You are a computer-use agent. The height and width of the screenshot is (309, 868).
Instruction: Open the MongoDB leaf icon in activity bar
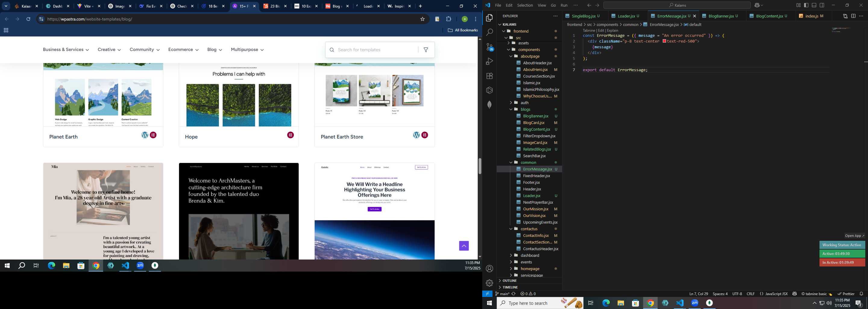click(489, 105)
